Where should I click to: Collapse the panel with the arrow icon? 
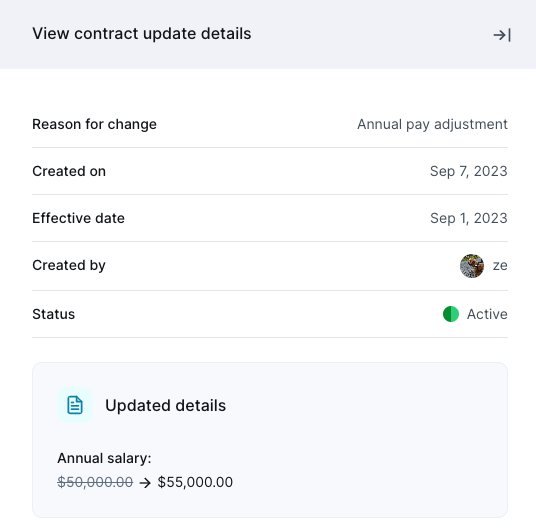(502, 35)
